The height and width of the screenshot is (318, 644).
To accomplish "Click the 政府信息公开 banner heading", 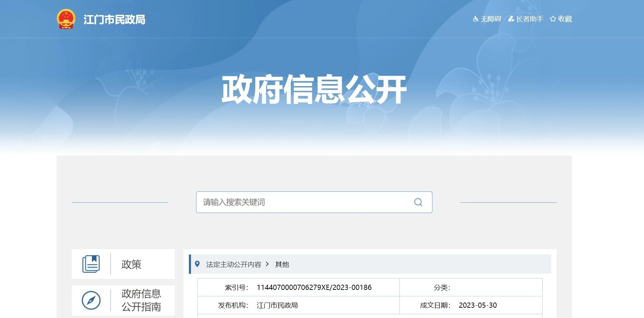I will point(314,90).
